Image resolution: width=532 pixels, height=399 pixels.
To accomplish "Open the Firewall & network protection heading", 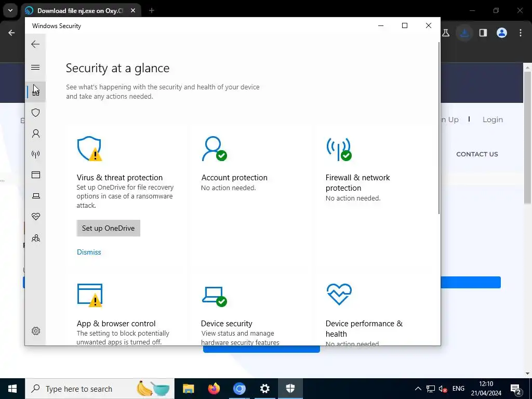I will 357,182.
